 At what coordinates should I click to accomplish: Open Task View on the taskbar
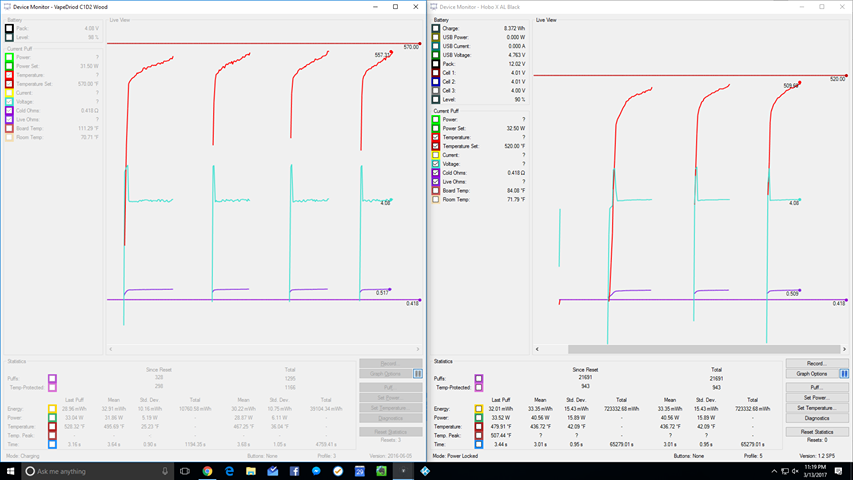tap(185, 470)
